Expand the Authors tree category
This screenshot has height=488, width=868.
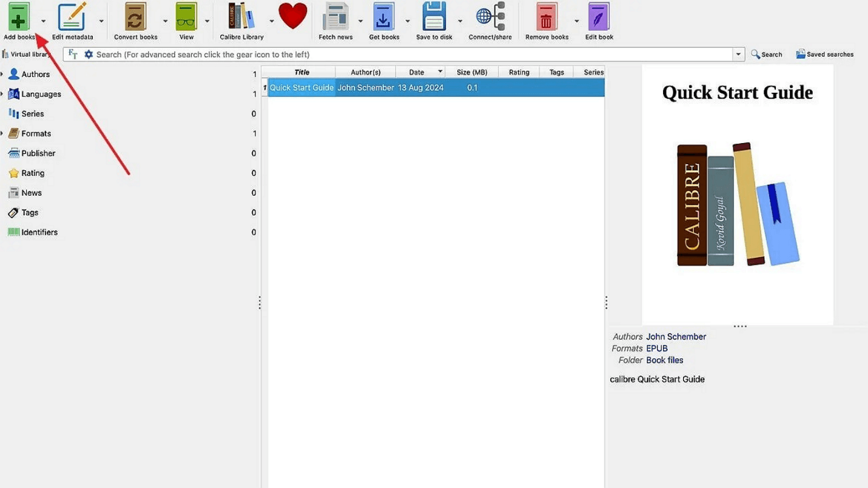[x=2, y=74]
